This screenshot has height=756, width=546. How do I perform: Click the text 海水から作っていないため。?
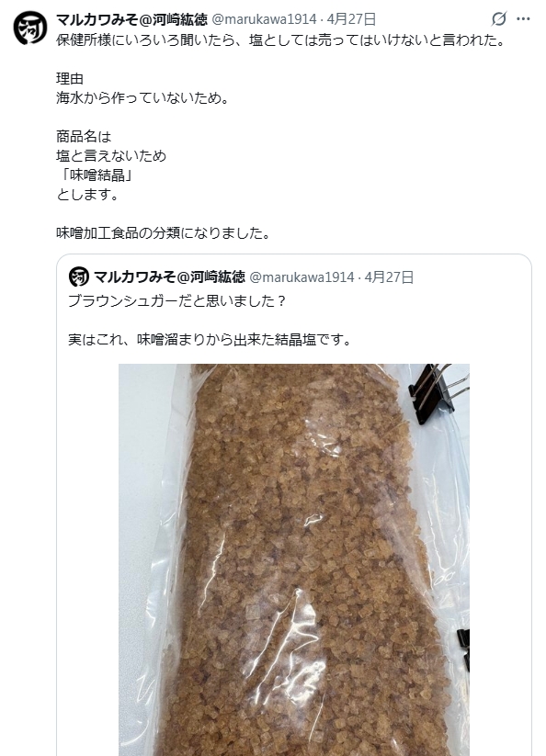142,98
